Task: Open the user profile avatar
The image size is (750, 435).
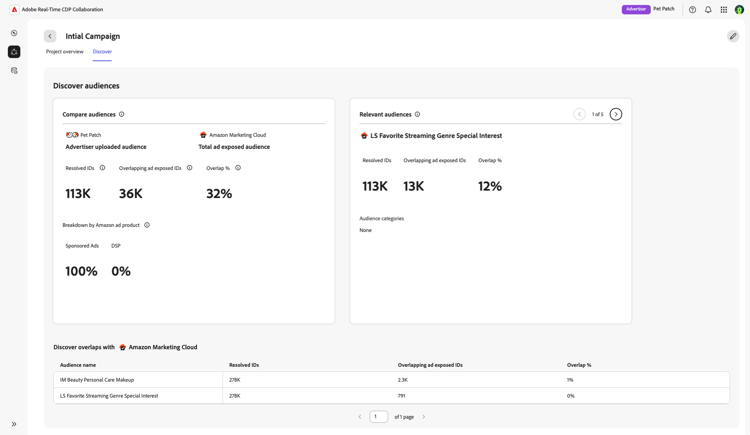Action: (x=739, y=10)
